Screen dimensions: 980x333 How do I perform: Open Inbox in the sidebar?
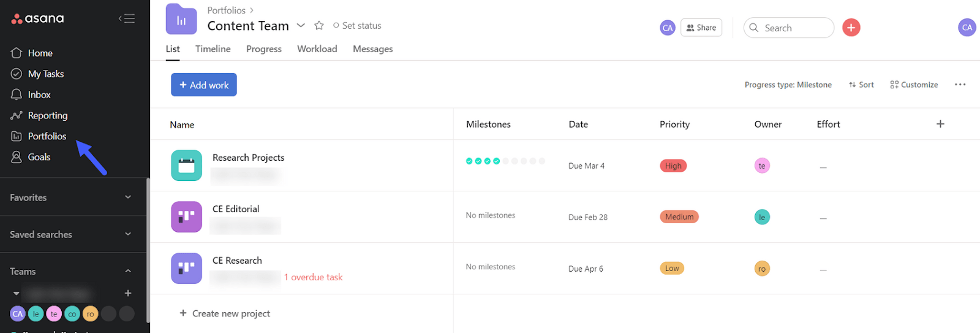click(39, 95)
